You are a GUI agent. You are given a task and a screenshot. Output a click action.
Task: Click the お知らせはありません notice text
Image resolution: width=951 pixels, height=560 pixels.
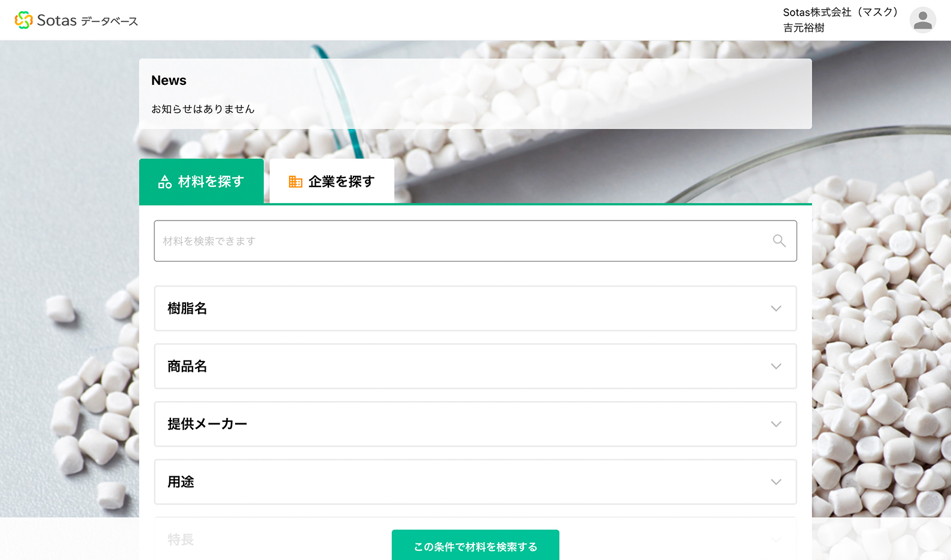tap(203, 109)
